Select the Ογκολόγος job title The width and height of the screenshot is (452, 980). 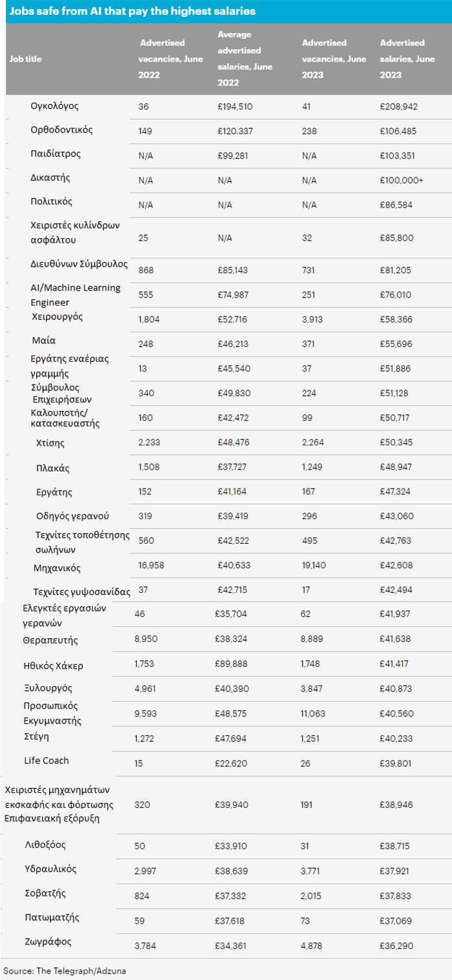[54, 106]
